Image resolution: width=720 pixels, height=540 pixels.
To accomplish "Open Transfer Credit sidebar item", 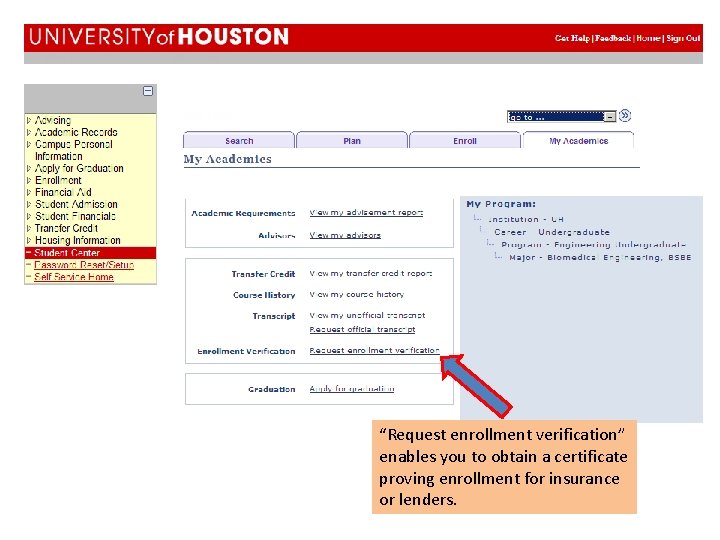I will (x=66, y=228).
